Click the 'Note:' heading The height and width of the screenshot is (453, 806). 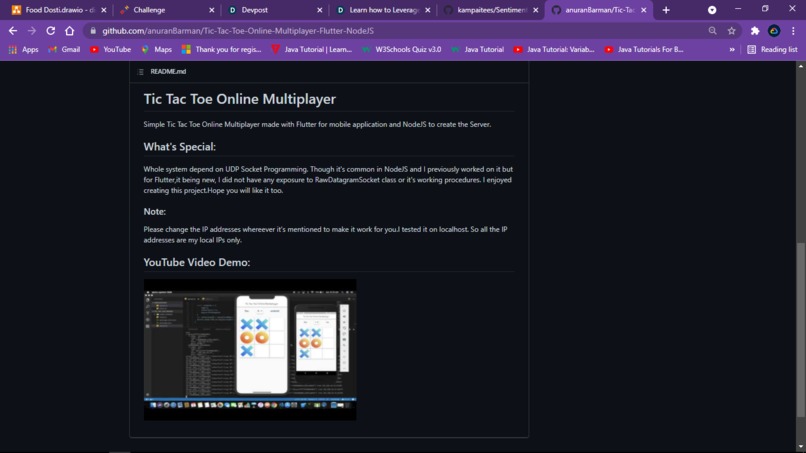coord(154,211)
